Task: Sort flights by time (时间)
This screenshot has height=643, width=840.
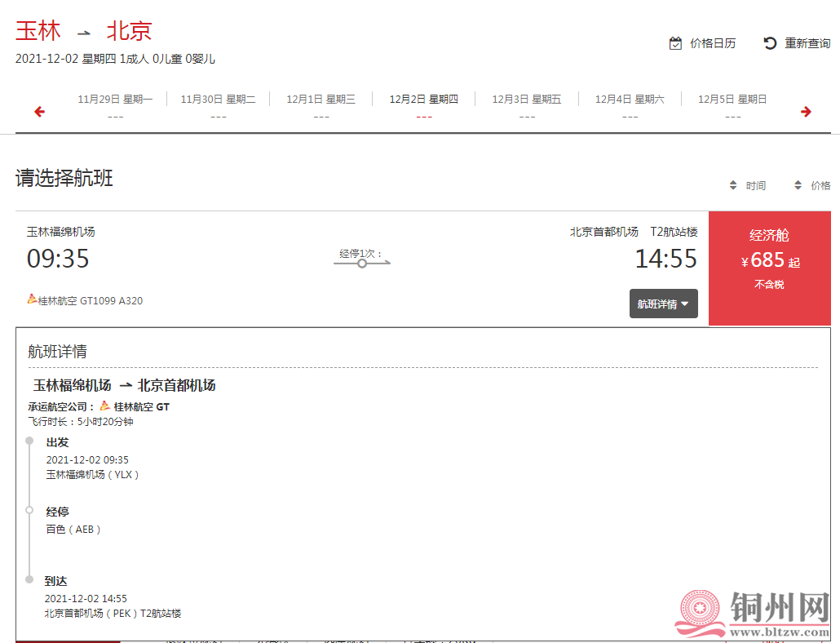Action: pyautogui.click(x=747, y=185)
